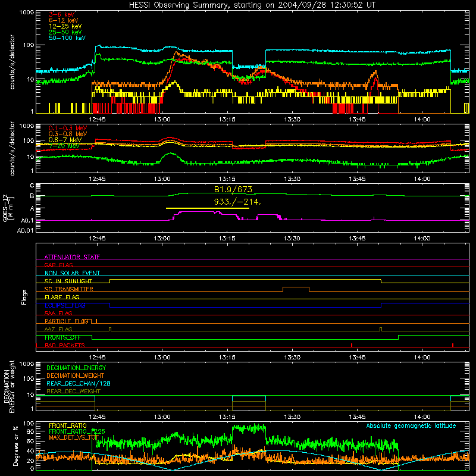The width and height of the screenshot is (476, 476).
Task: Click the 13:15 tick label under MeV plot
Action: point(227,179)
